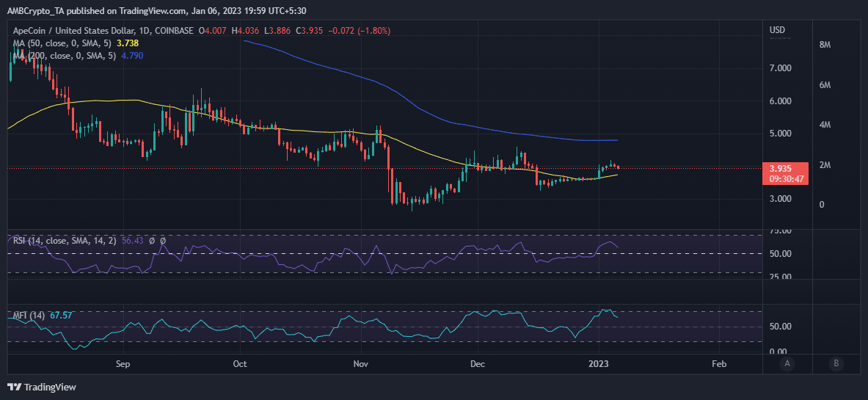Click the red 3.935 current price label
The width and height of the screenshot is (868, 400).
[x=785, y=168]
